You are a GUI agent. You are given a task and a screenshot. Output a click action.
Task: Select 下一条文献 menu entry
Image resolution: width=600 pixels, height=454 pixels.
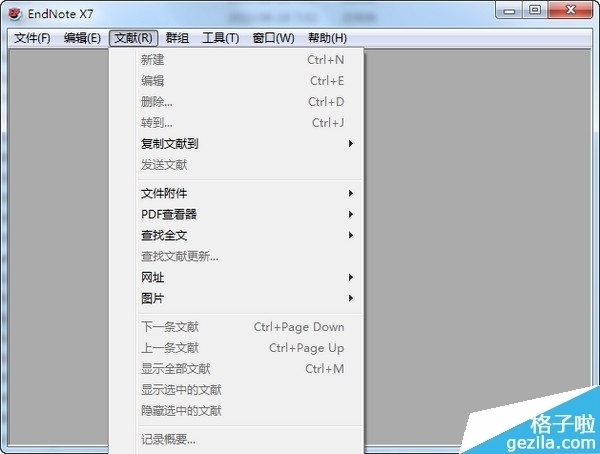coord(236,327)
